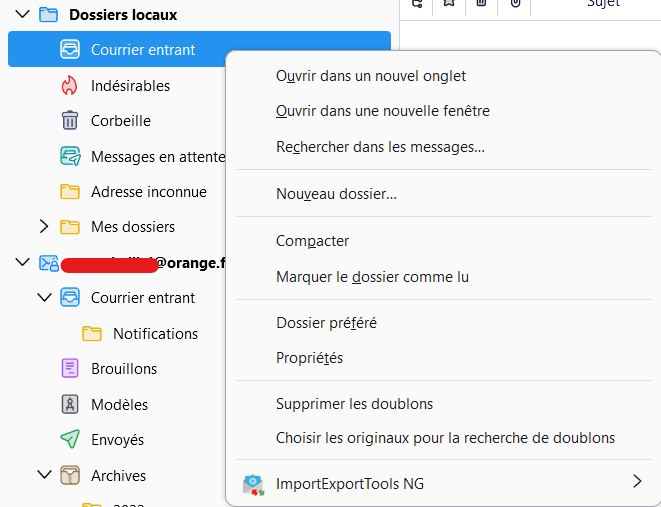Open the Adresse inconnue folder
Screen dimensions: 661x507
[x=149, y=192]
